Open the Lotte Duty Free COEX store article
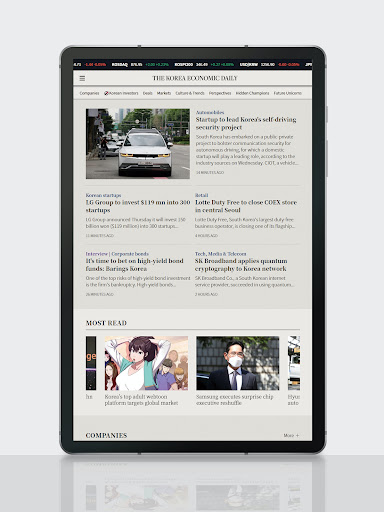Screen dimensions: 384x512 (x=246, y=206)
